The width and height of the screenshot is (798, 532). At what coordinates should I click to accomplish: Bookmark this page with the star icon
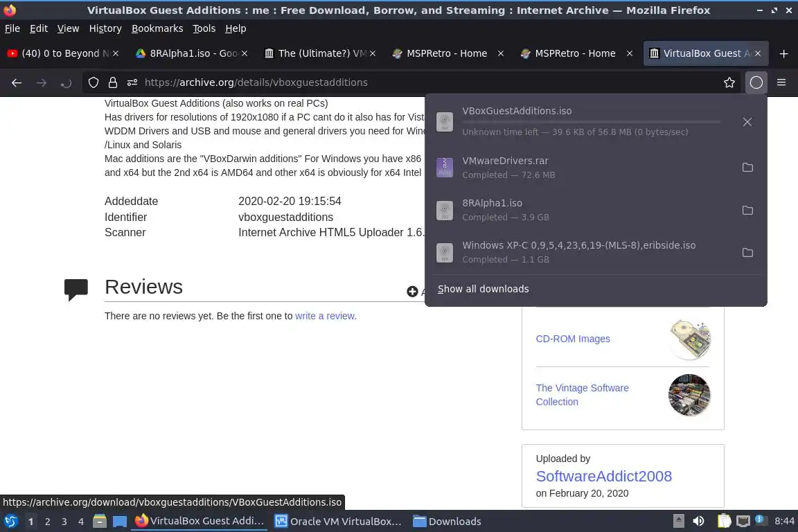coord(729,82)
